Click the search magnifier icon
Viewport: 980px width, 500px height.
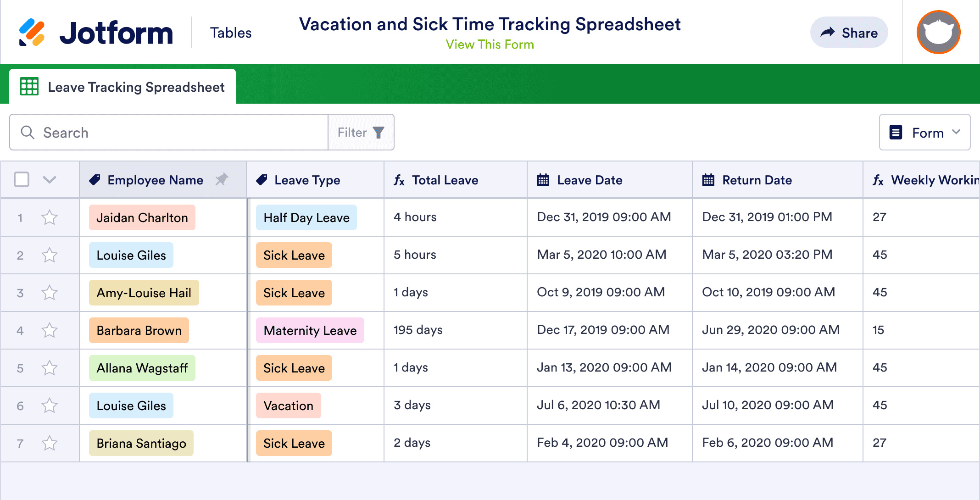tap(28, 132)
